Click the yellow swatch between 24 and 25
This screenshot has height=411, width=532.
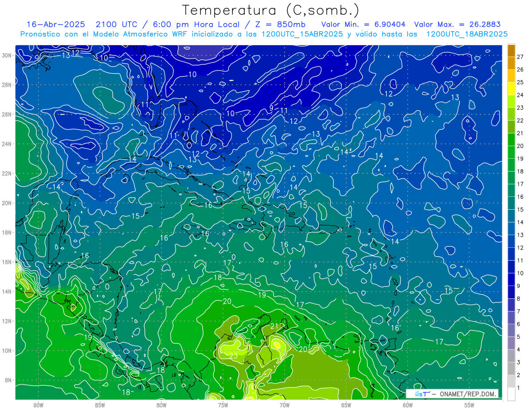pos(511,88)
